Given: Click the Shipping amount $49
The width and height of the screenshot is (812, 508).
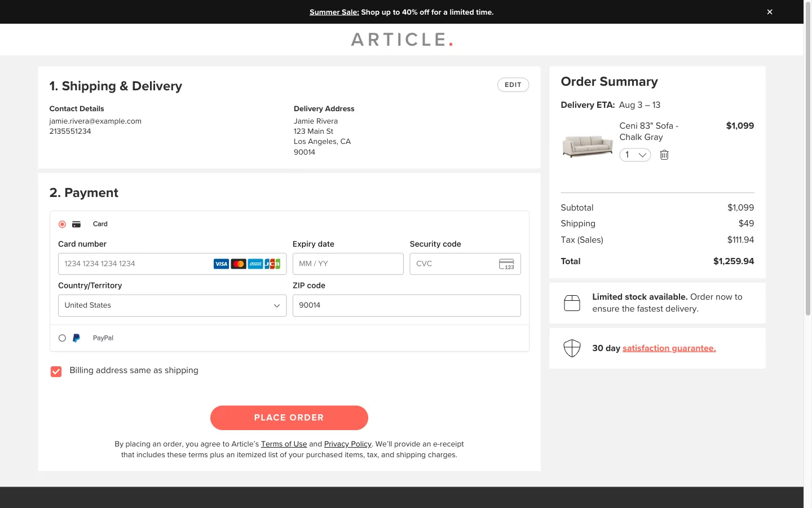Looking at the screenshot, I should tap(746, 224).
